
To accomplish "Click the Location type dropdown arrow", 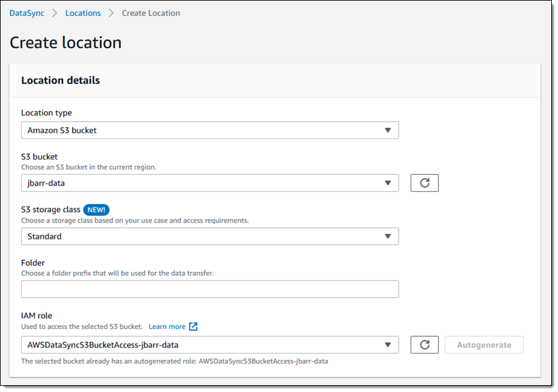I will pos(387,130).
